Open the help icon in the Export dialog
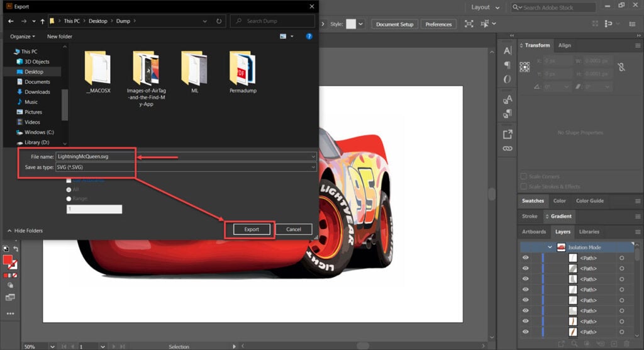The height and width of the screenshot is (350, 644). pyautogui.click(x=309, y=36)
